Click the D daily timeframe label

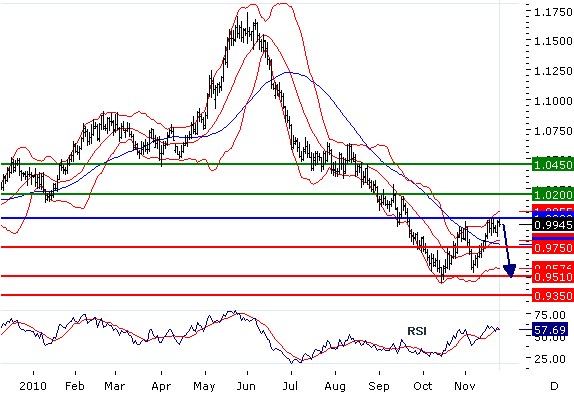tap(554, 386)
